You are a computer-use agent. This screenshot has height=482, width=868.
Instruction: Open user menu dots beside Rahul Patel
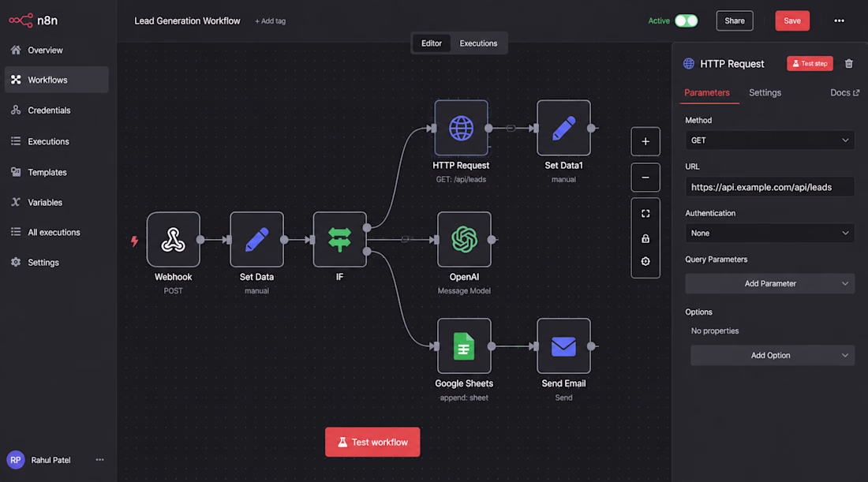pyautogui.click(x=99, y=460)
